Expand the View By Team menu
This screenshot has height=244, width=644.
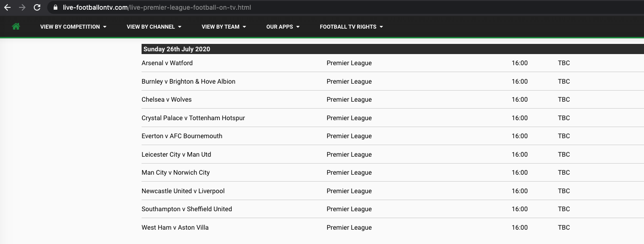click(224, 27)
